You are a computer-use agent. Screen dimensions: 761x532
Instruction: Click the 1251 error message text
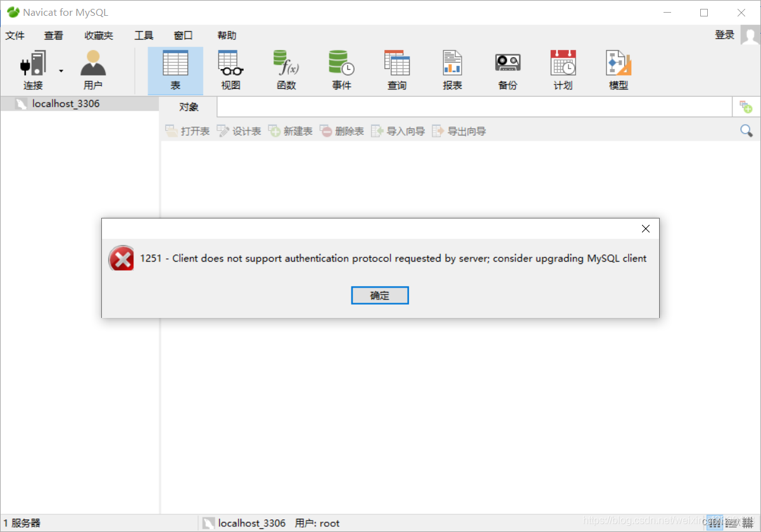coord(393,258)
